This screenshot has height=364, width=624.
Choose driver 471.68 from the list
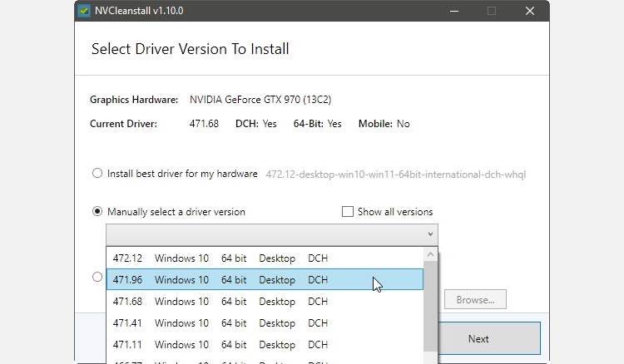coord(265,301)
